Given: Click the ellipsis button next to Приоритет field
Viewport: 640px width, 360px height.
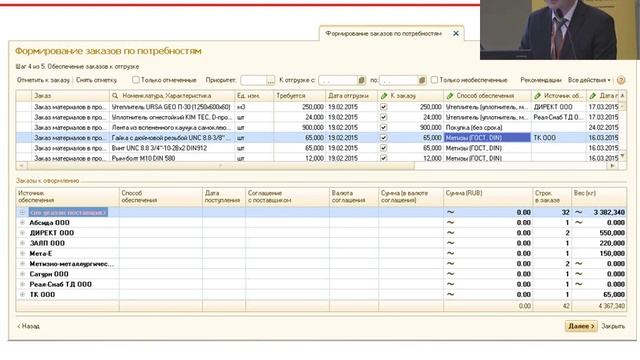Looking at the screenshot, I should coord(271,80).
